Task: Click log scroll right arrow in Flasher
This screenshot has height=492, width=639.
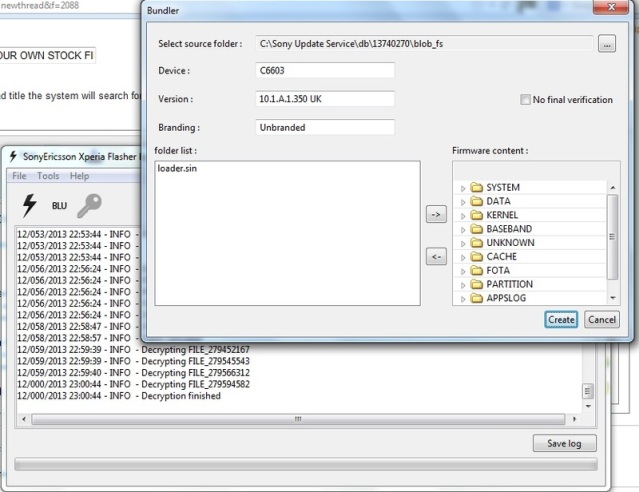Action: [575, 419]
